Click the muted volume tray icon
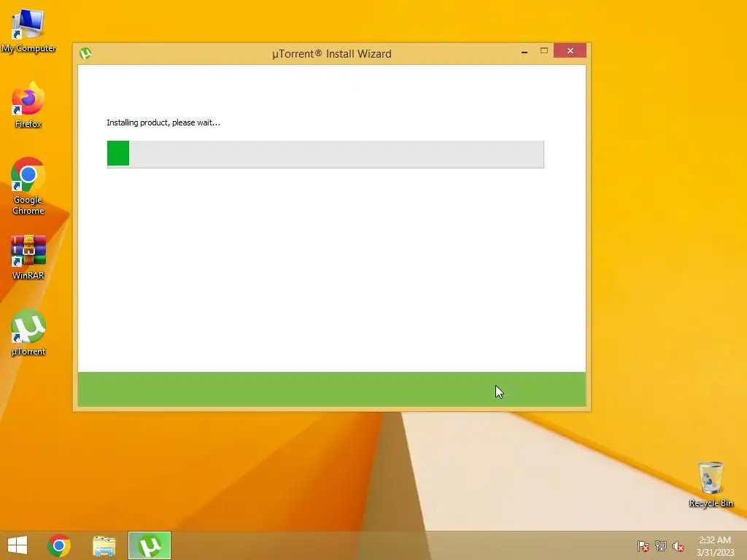Viewport: 747px width, 560px height. click(678, 546)
